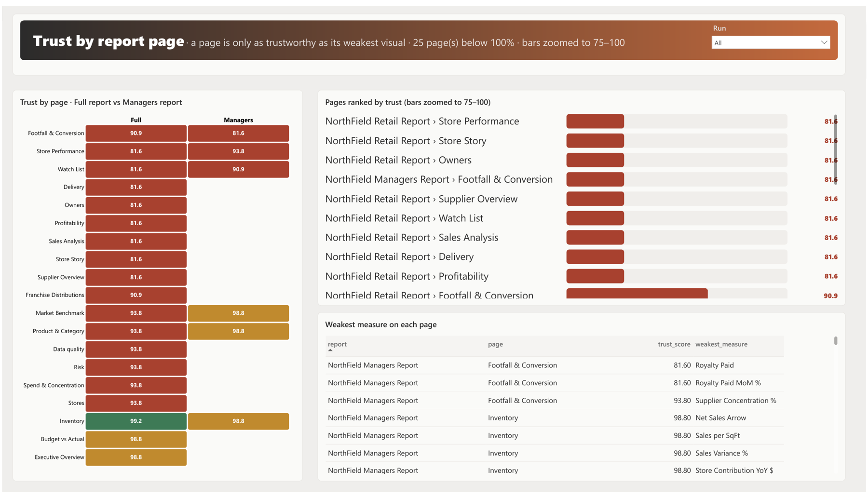Select the Full column header in matrix
This screenshot has height=498, width=868.
point(136,120)
